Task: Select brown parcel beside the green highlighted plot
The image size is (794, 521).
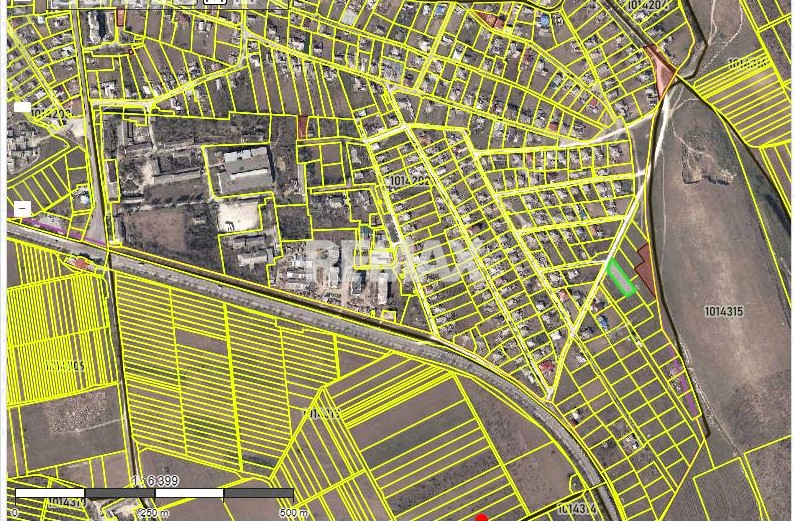Action: [645, 270]
